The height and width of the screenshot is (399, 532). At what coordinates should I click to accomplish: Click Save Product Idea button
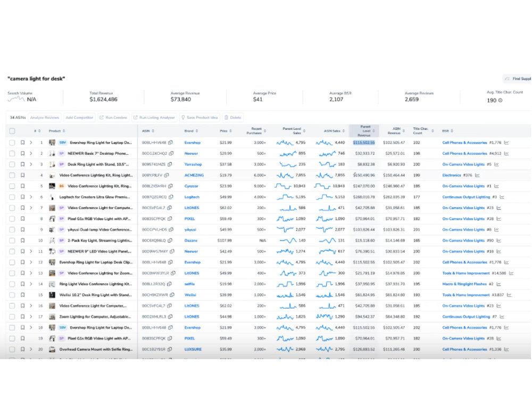click(199, 118)
